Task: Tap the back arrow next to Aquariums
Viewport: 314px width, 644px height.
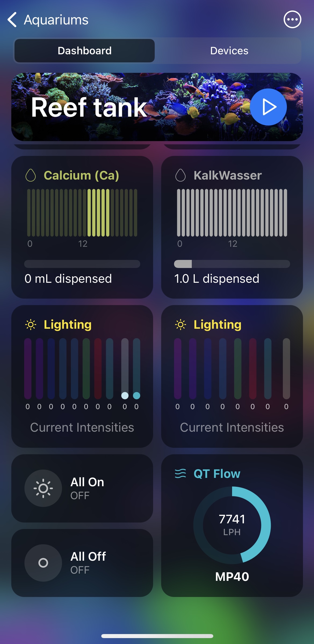Action: point(12,20)
